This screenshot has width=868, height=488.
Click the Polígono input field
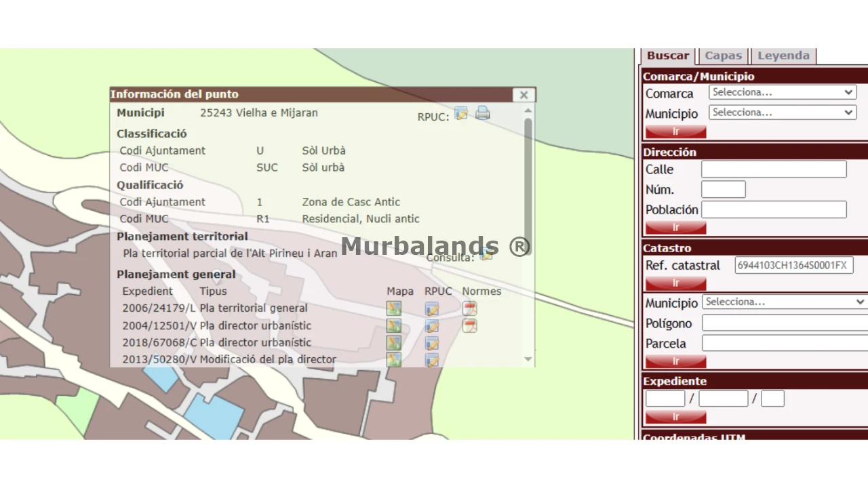click(x=784, y=323)
